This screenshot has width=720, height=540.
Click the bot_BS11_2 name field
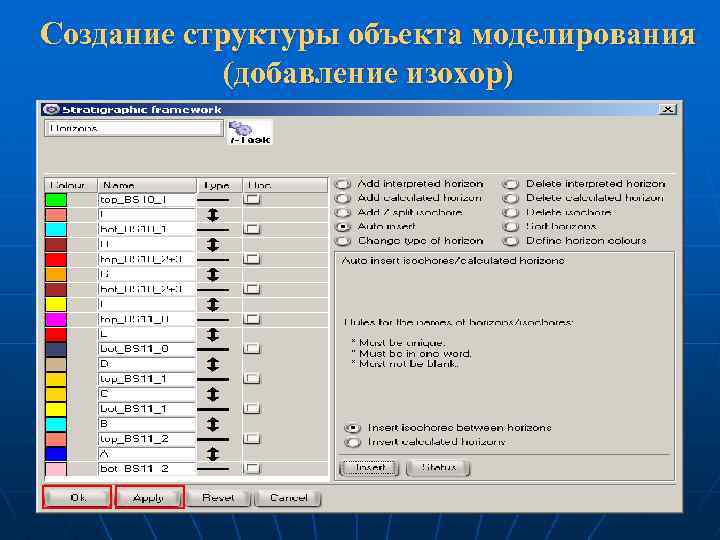(146, 468)
